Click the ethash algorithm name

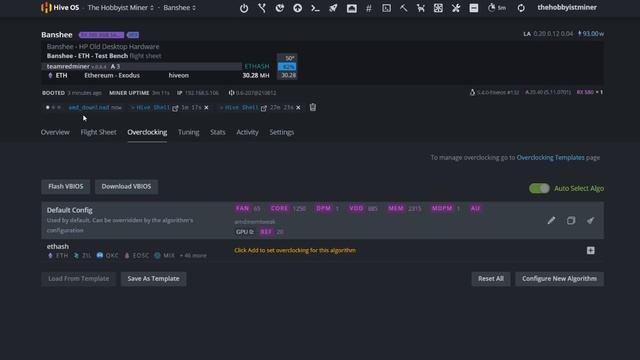(x=58, y=247)
